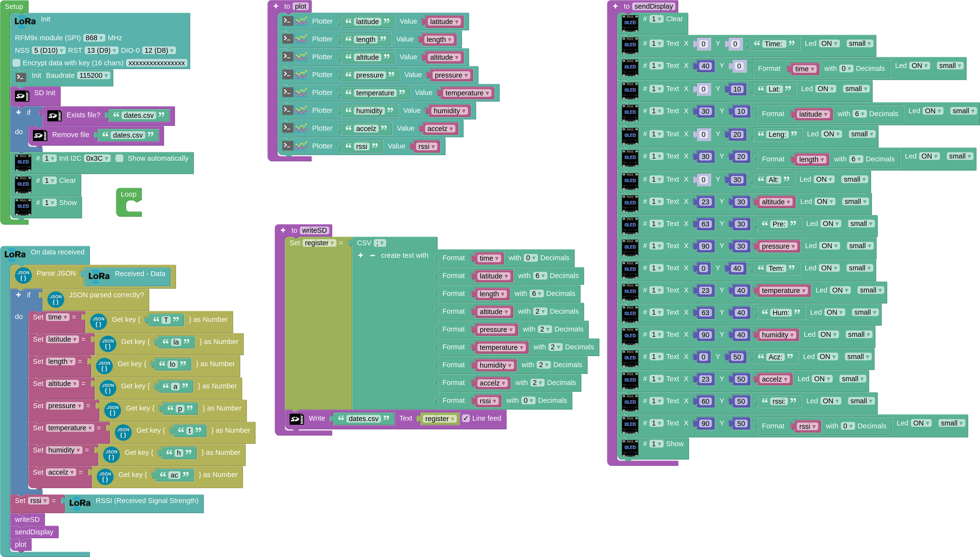Click the LoRa icon in Init block

pos(25,21)
